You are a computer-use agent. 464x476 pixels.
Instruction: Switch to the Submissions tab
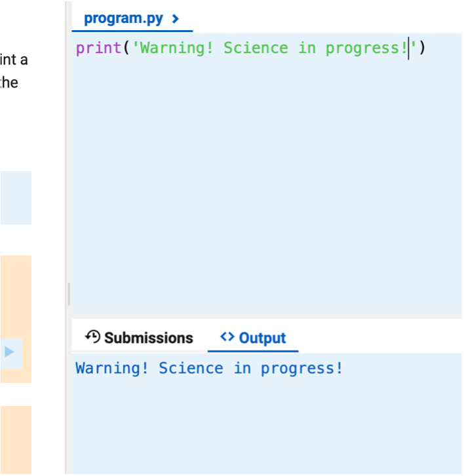coord(139,338)
